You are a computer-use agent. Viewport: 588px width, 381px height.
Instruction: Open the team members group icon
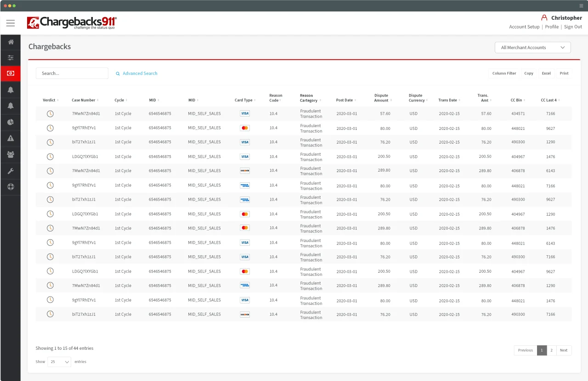[x=10, y=154]
